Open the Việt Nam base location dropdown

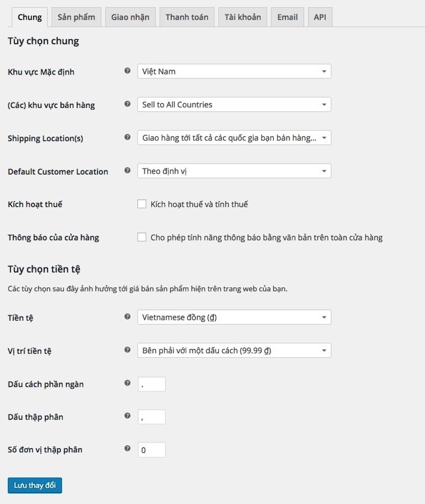coord(234,71)
